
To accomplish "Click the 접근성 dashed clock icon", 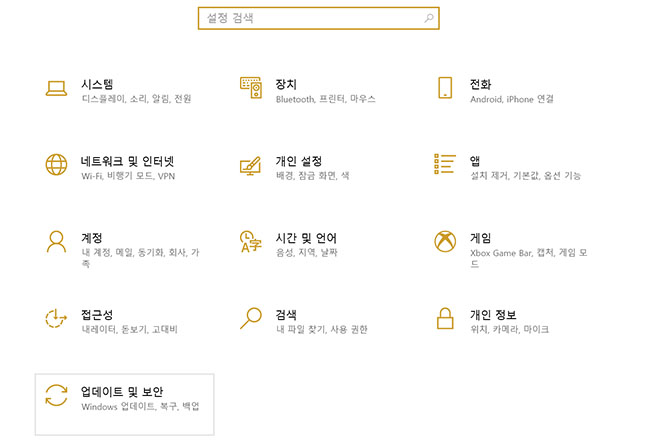I will pyautogui.click(x=56, y=319).
